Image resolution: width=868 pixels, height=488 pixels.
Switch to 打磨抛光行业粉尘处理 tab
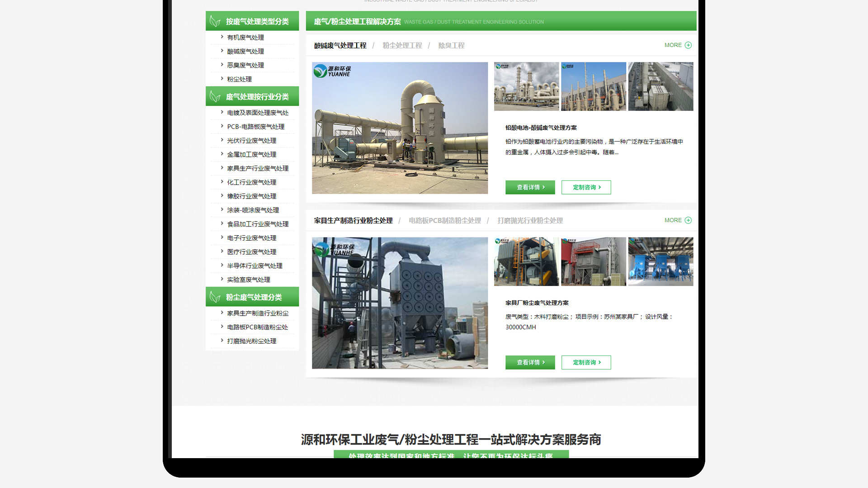(530, 221)
